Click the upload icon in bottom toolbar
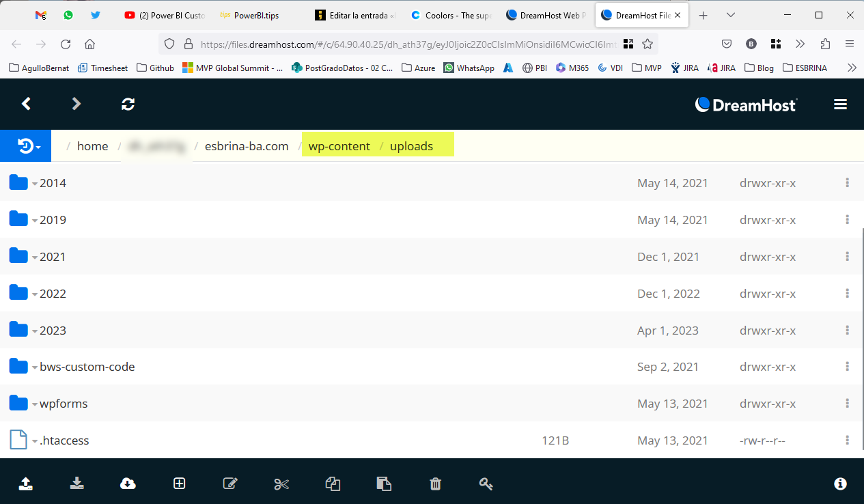Viewport: 864px width, 504px height. (25, 484)
